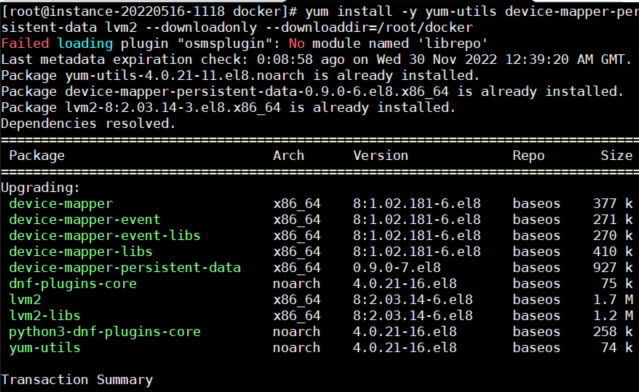The height and width of the screenshot is (392, 639).
Task: Click the green 'lvm2' package name
Action: [x=25, y=300]
